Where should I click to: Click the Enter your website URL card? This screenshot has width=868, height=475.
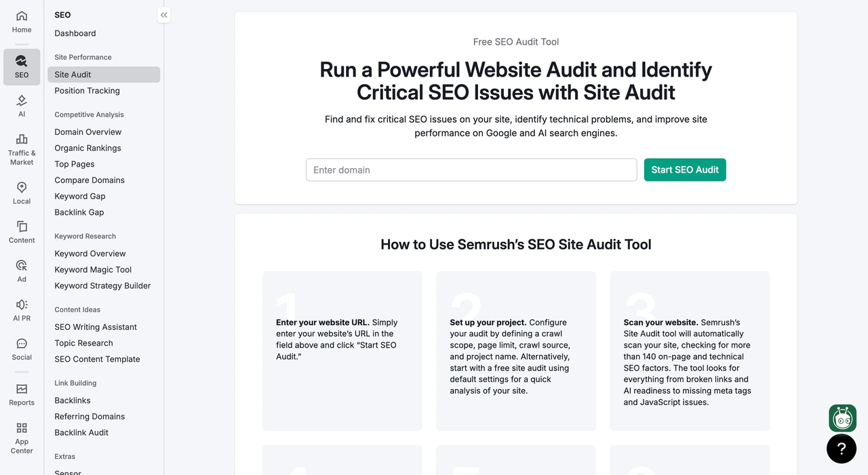[342, 351]
